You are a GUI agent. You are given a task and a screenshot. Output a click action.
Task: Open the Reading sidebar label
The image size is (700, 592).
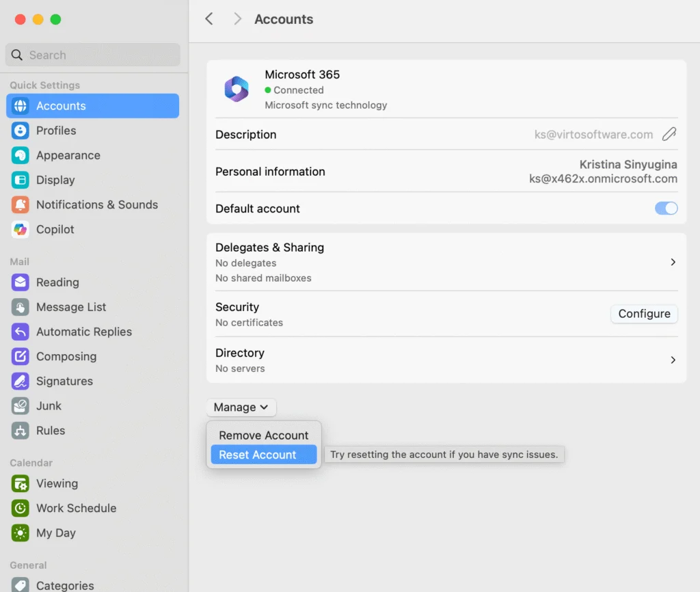coord(57,282)
